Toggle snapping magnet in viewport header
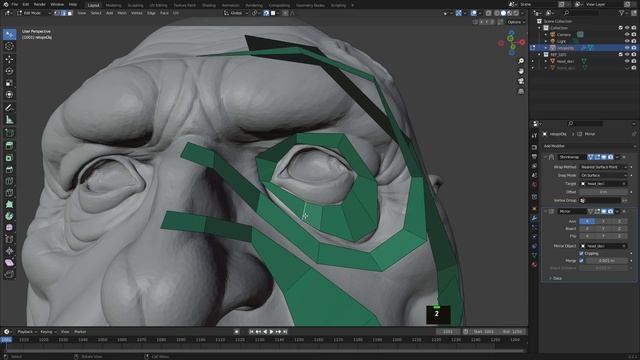 [x=266, y=13]
